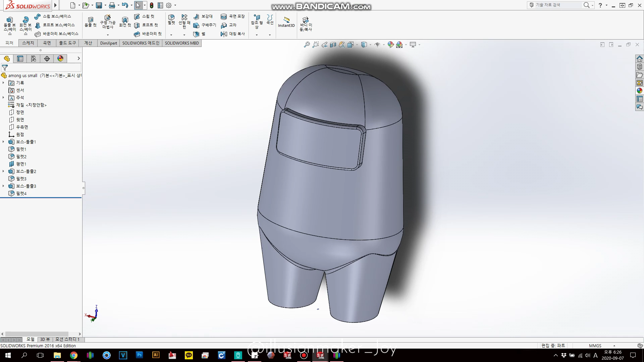Activate the Section View icon
This screenshot has height=362, width=644.
coord(333,45)
